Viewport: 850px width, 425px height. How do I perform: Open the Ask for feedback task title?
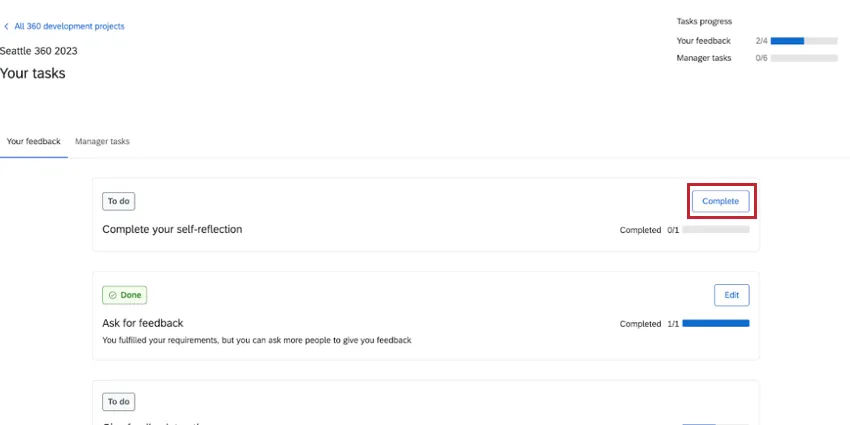coord(143,323)
